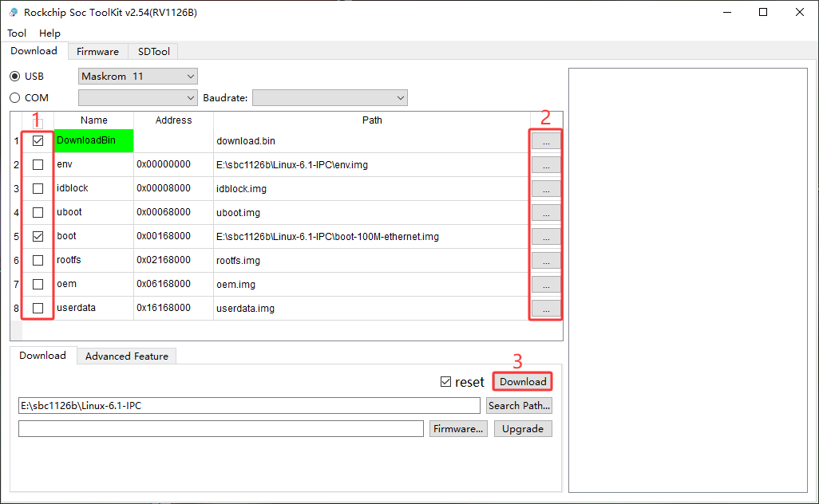Click the Search Path... button
This screenshot has height=504, width=819.
point(519,405)
